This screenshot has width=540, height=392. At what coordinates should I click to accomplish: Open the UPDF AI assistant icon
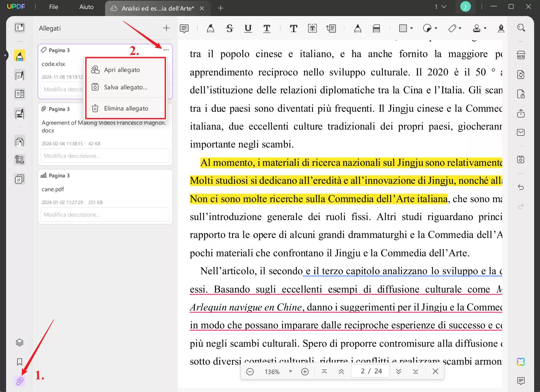[x=521, y=362]
